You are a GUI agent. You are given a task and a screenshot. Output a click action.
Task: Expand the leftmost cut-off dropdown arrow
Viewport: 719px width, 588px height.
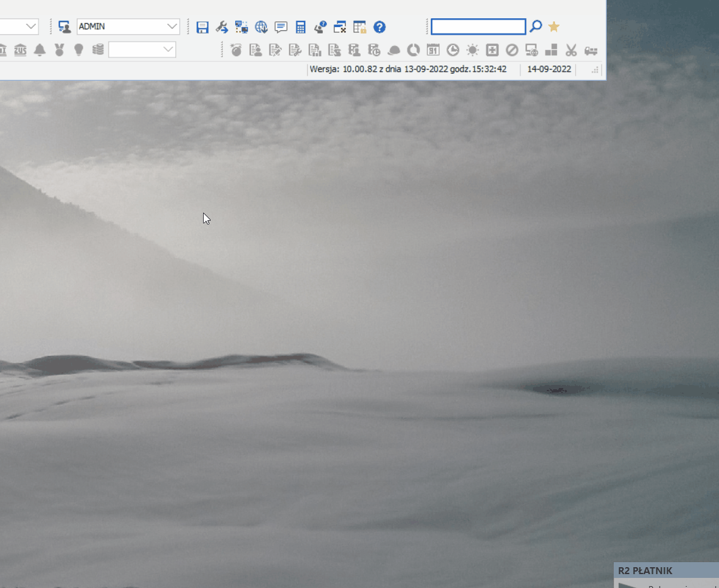[x=31, y=26]
